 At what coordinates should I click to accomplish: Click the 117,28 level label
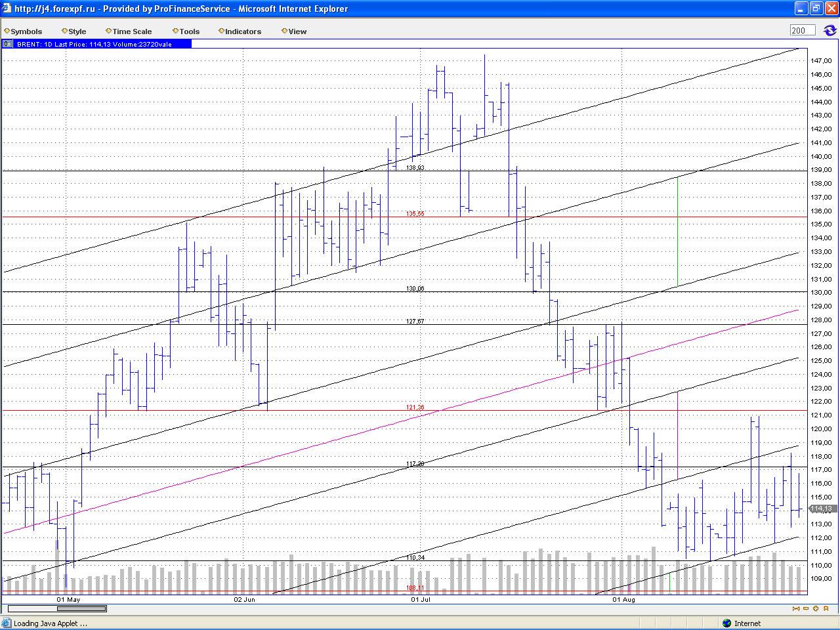click(415, 464)
